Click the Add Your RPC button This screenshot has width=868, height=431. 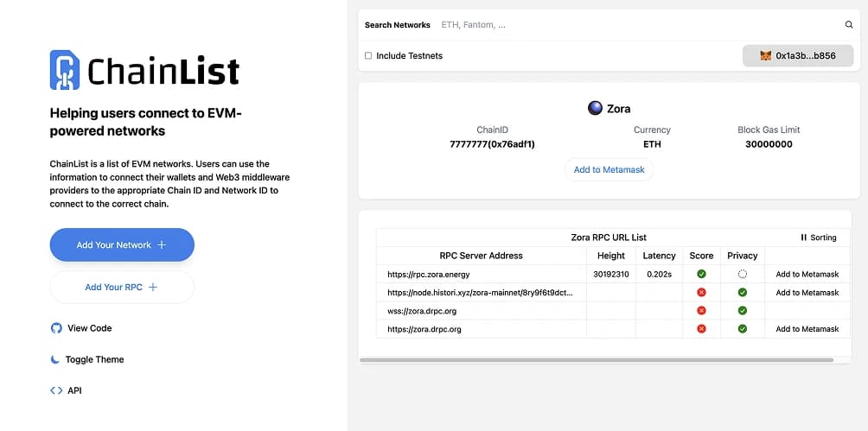coord(122,287)
